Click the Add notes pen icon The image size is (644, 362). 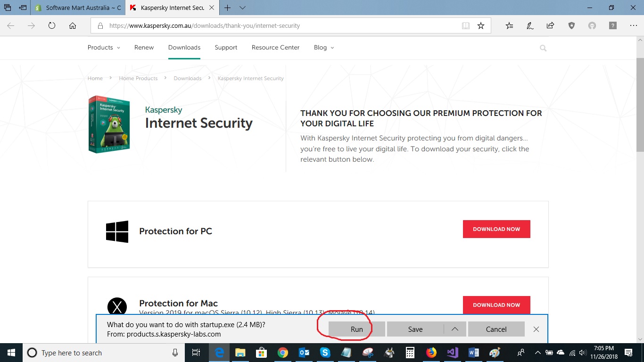[530, 26]
